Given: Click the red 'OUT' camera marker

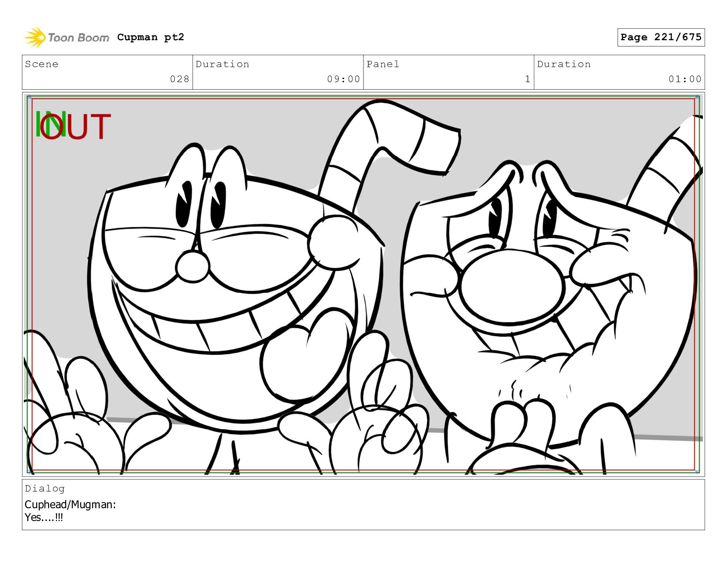Looking at the screenshot, I should pos(75,127).
